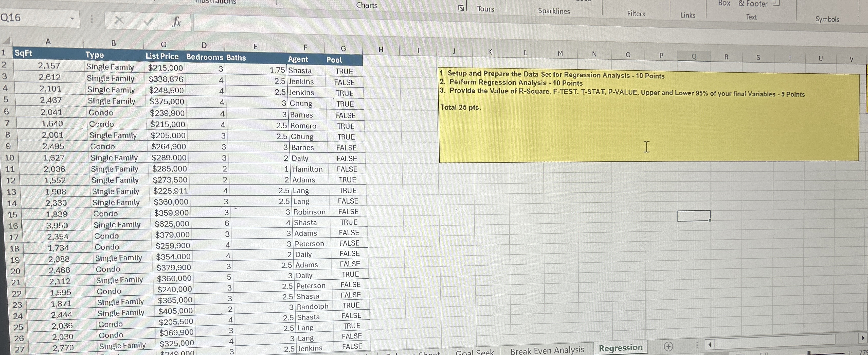Click the ellipsis next to the Name Box

[x=91, y=19]
